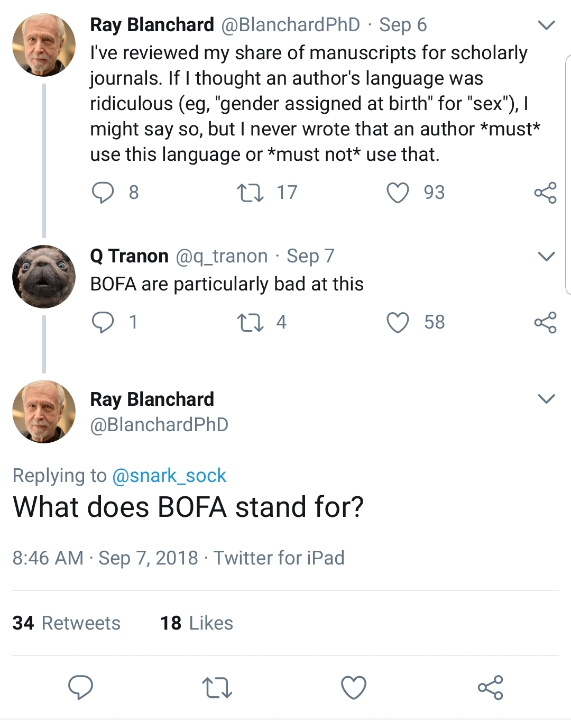Retweet the Sep 6 manuscripts tweet

click(250, 193)
